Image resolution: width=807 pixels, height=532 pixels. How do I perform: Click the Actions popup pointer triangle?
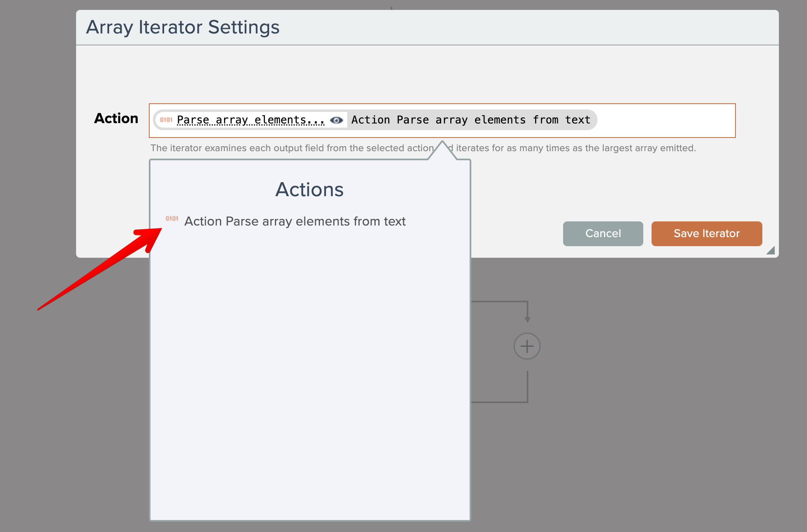pos(442,152)
